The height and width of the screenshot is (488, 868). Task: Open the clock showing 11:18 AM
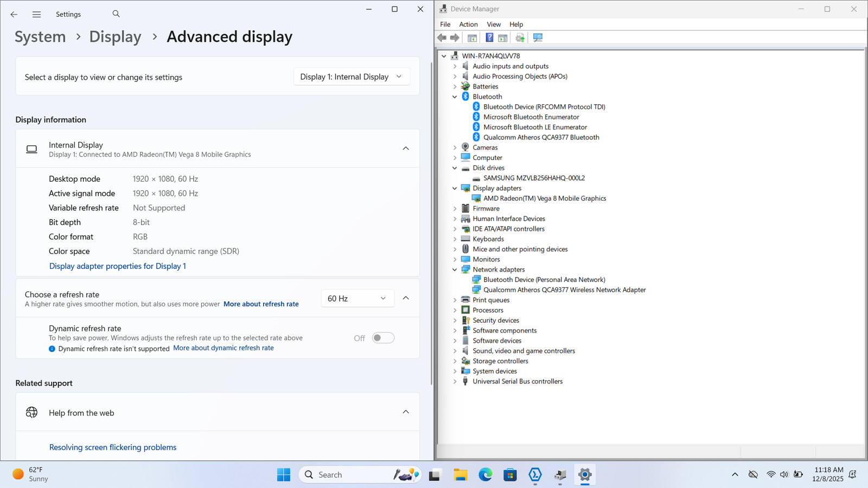point(828,474)
